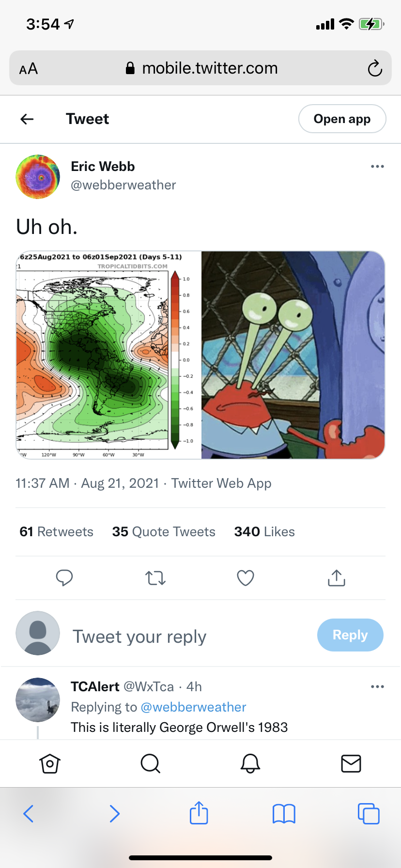Open Direct Messages envelope
Image resolution: width=401 pixels, height=868 pixels.
(x=351, y=764)
